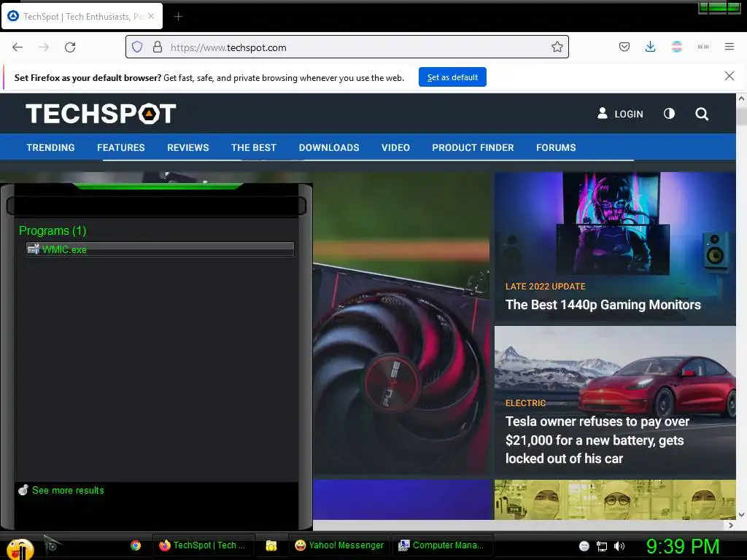Image resolution: width=747 pixels, height=560 pixels.
Task: Open the Save to Pocket icon
Action: 624,47
